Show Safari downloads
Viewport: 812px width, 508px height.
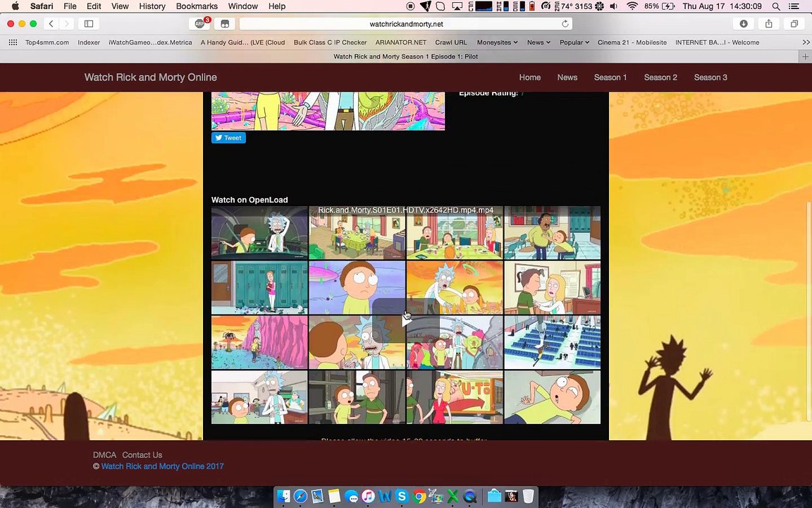(744, 23)
